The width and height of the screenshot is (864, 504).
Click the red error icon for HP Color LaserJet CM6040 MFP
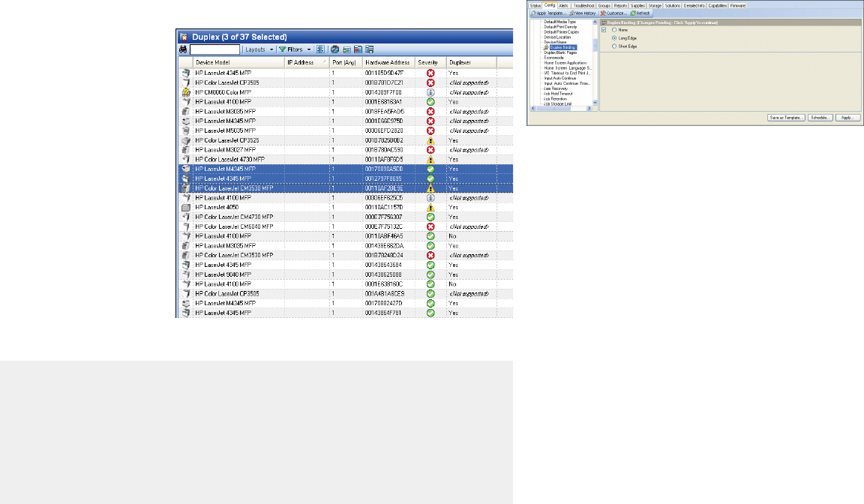click(430, 226)
